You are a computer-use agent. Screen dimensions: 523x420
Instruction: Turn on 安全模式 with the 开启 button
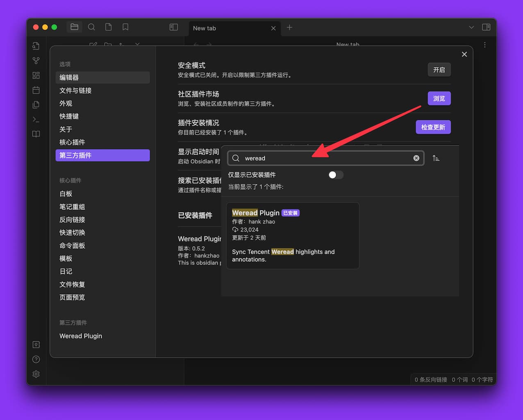439,70
